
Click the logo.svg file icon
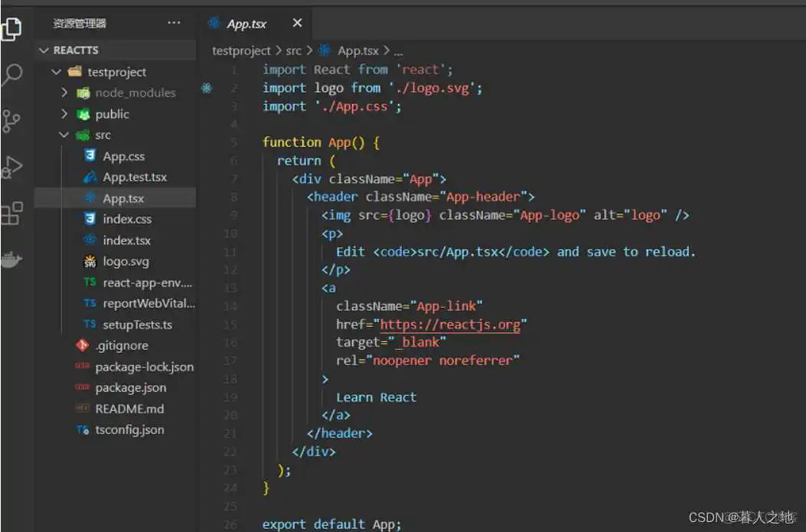89,261
